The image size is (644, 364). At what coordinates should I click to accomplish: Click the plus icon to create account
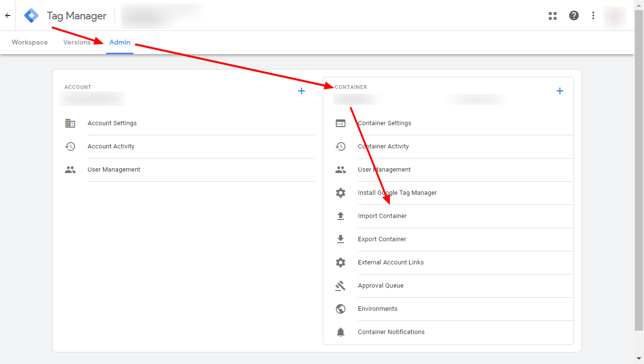301,91
